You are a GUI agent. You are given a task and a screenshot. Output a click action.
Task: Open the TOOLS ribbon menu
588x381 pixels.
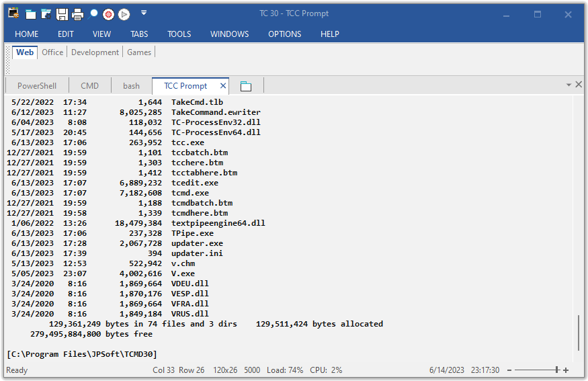click(179, 34)
